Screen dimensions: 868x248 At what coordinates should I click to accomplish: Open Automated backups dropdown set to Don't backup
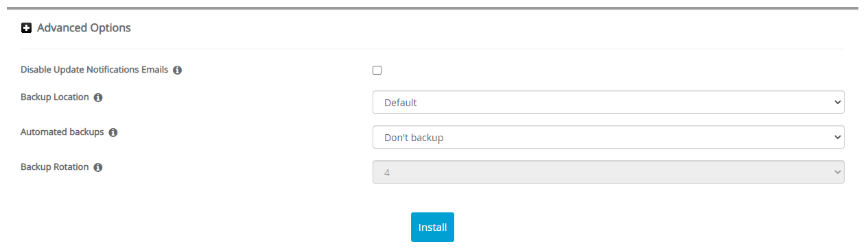[x=609, y=137]
